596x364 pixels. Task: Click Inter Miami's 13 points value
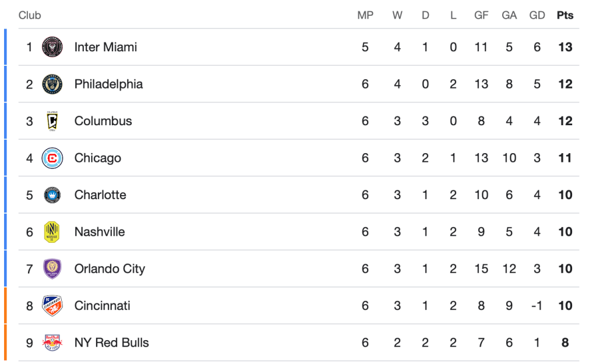coord(565,47)
